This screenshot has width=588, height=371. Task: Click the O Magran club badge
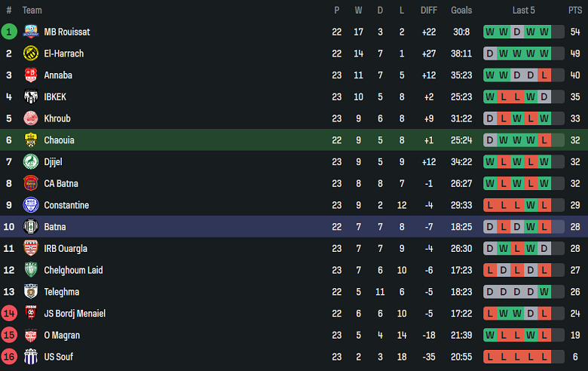[31, 336]
